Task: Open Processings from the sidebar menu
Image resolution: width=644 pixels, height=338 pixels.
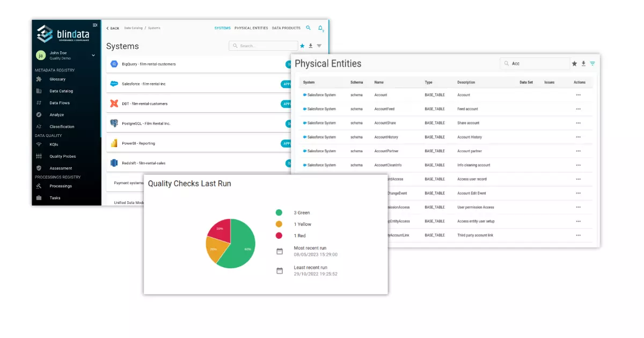Action: pyautogui.click(x=61, y=186)
